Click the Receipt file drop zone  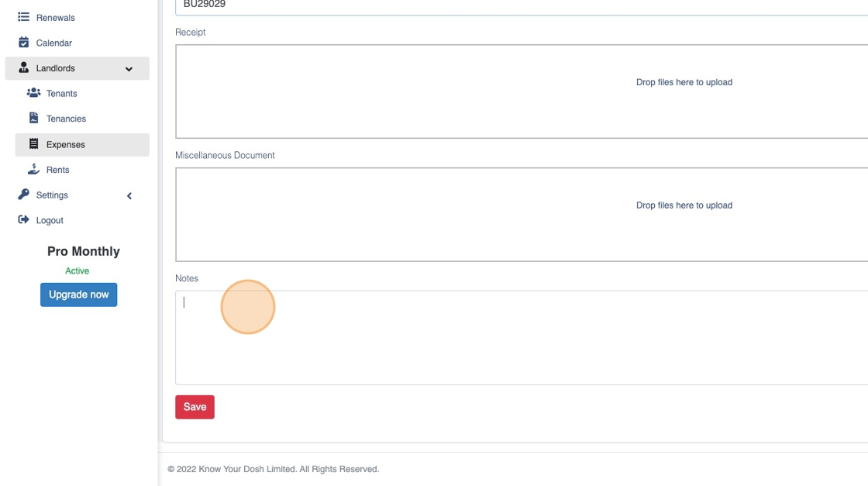521,91
